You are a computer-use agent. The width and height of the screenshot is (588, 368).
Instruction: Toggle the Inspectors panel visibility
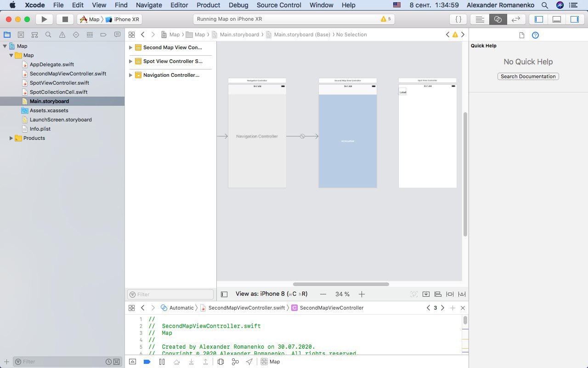pyautogui.click(x=574, y=19)
